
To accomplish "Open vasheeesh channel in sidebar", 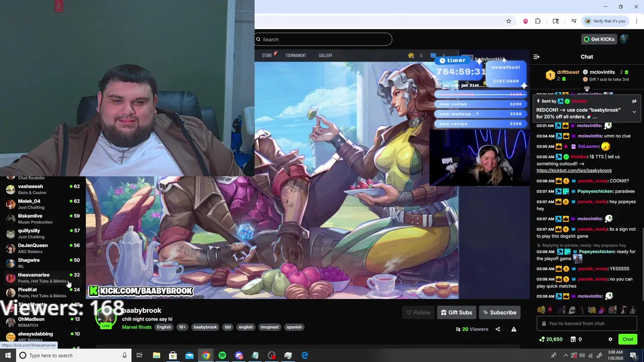I will pyautogui.click(x=43, y=189).
